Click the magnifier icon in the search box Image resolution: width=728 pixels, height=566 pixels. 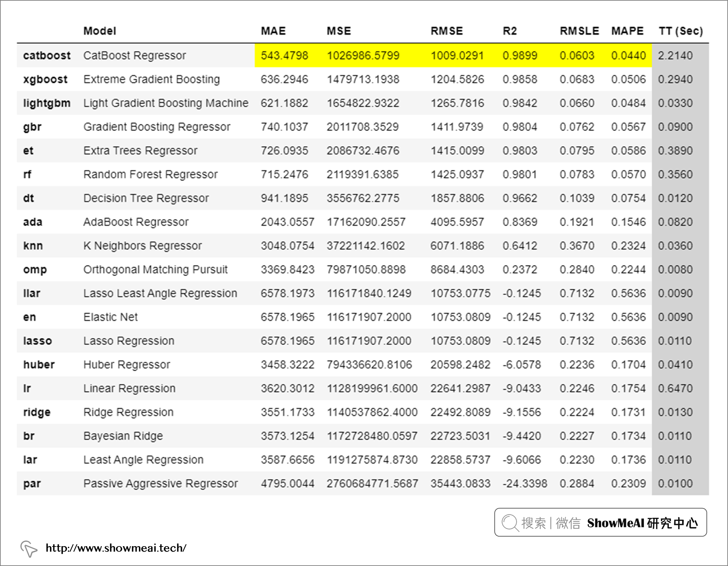click(510, 523)
